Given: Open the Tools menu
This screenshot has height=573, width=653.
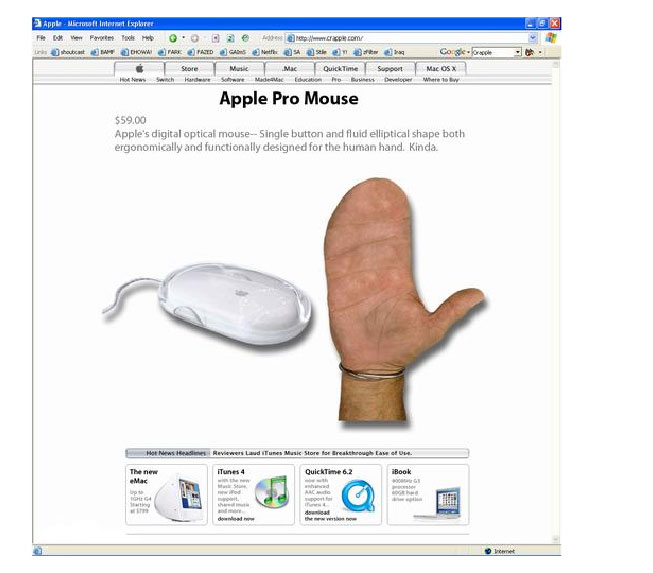Looking at the screenshot, I should (128, 38).
